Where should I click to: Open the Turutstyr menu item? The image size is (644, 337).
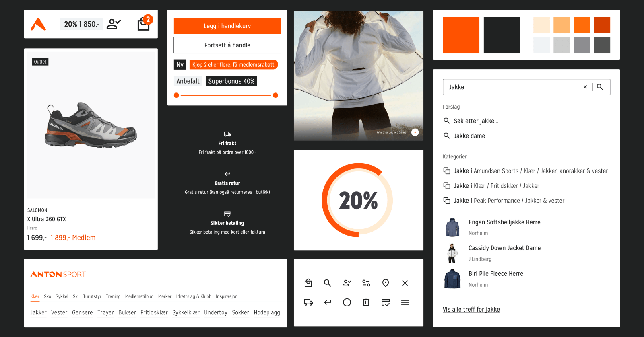click(92, 296)
